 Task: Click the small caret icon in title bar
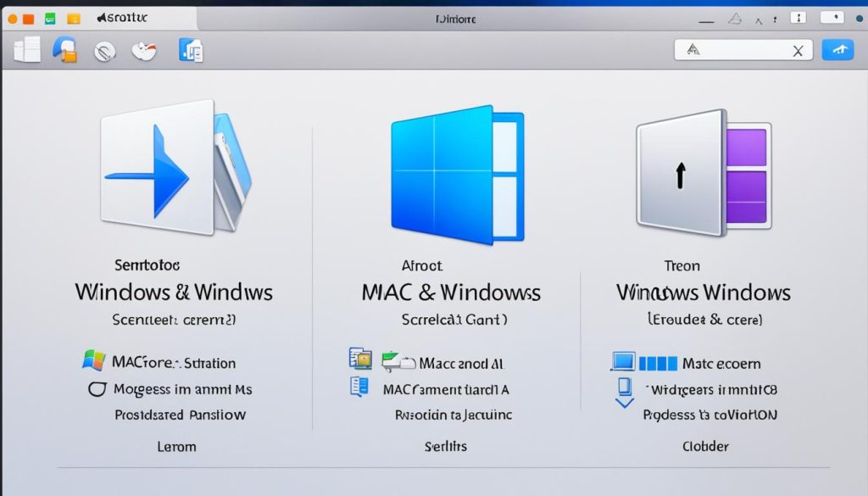pos(759,21)
